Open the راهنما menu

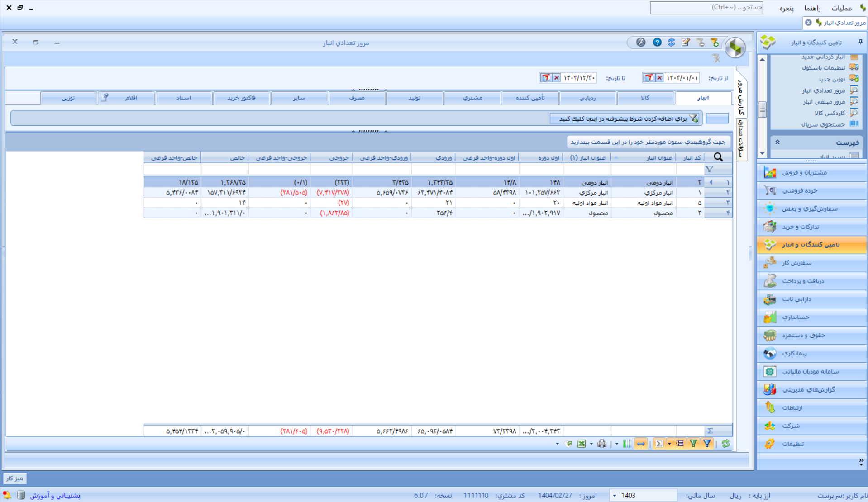[x=812, y=8]
